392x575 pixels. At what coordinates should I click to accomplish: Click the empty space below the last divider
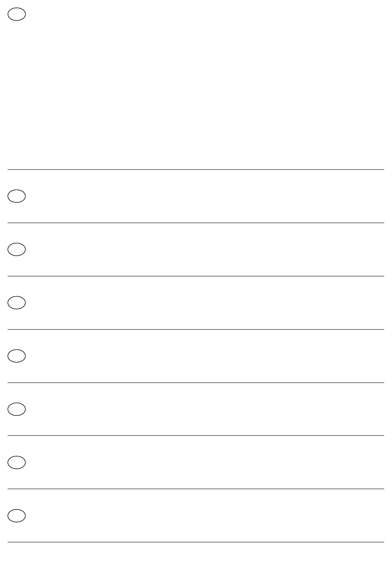coord(196,559)
